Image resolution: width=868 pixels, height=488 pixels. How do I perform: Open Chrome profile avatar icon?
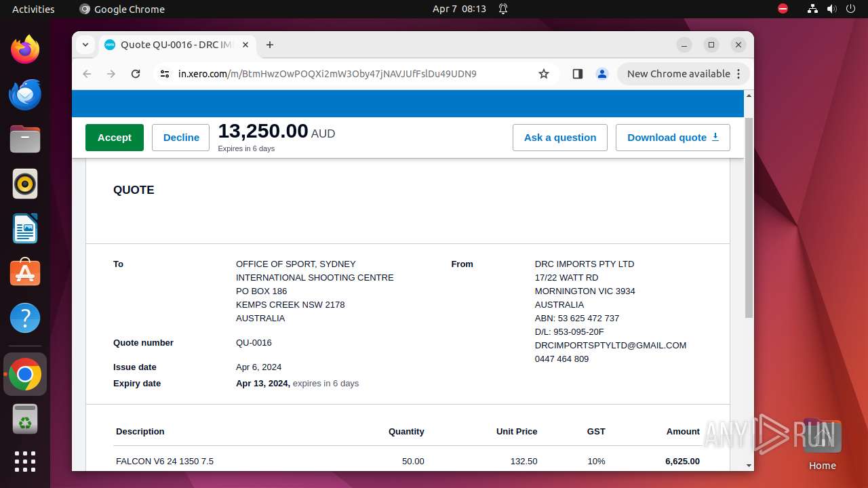[x=602, y=74]
